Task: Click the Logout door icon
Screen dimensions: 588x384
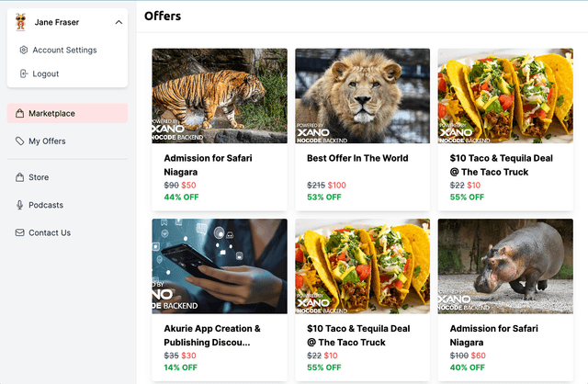Action: point(23,73)
